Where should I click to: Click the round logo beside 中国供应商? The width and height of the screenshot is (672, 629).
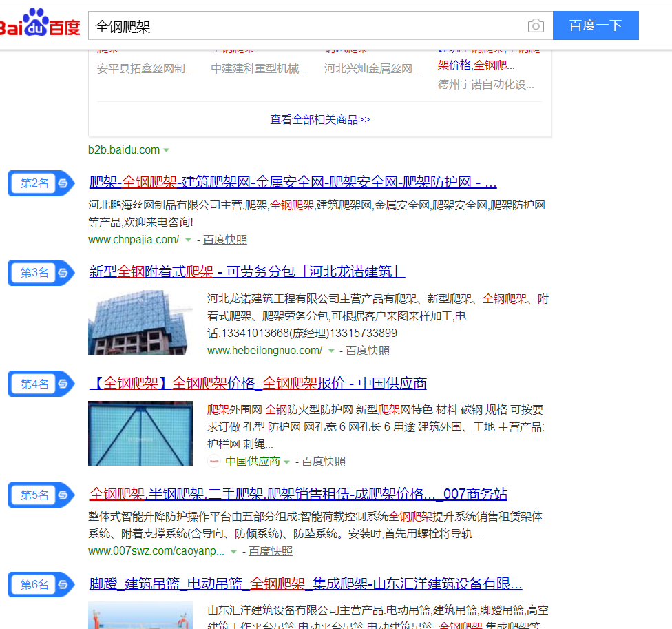(214, 462)
